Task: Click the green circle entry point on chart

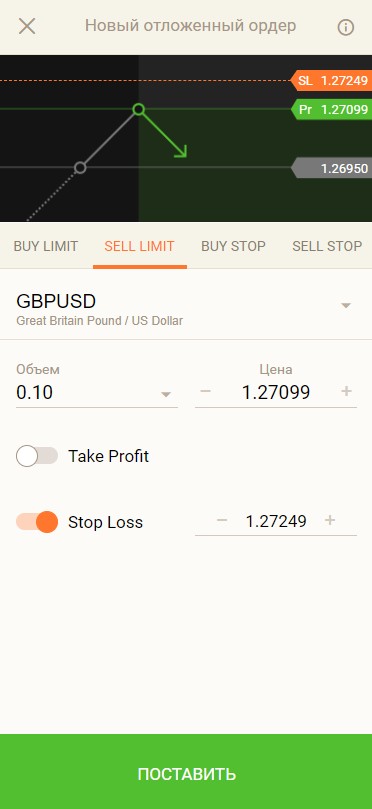Action: point(138,109)
